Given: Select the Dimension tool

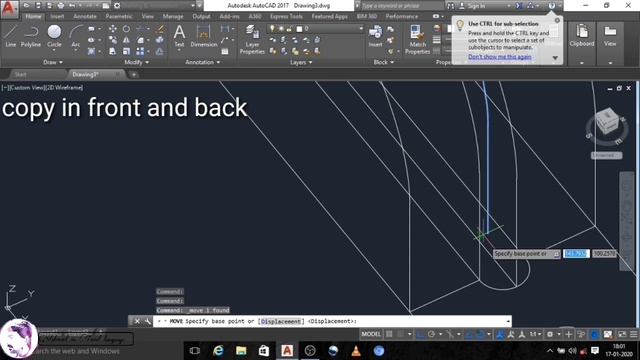Looking at the screenshot, I should point(203,36).
